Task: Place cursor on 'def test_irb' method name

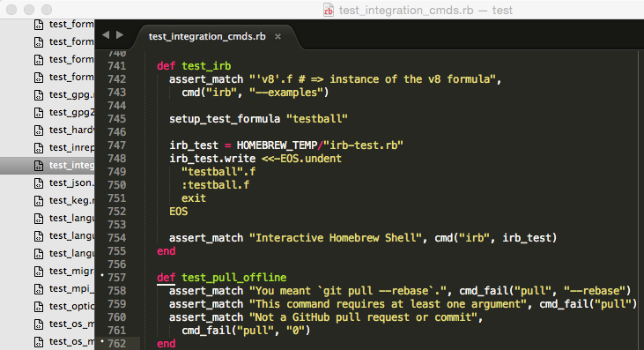Action: coord(206,66)
